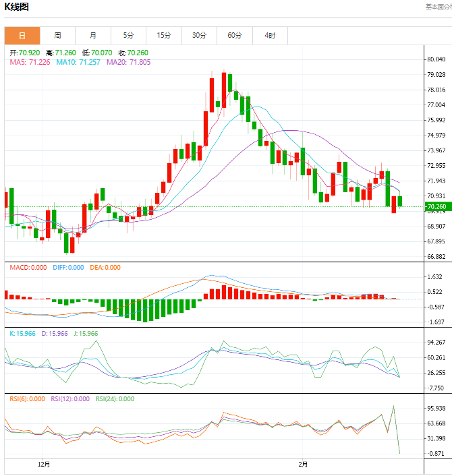Click the 1.632 MACD axis label

tap(434, 276)
